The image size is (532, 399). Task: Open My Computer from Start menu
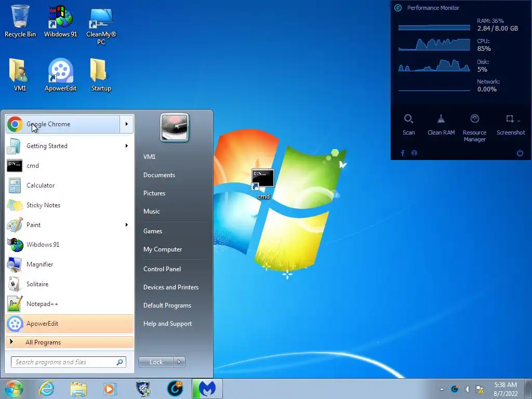pos(163,249)
